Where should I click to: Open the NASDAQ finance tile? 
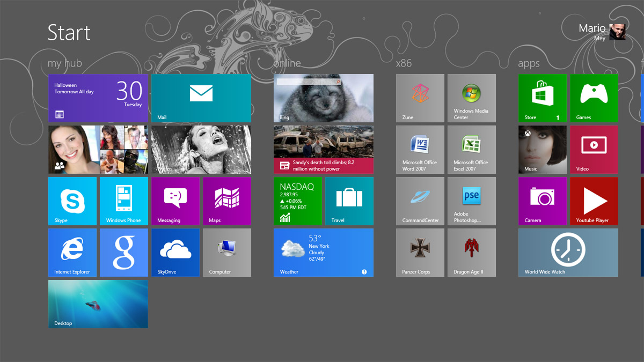coord(298,201)
